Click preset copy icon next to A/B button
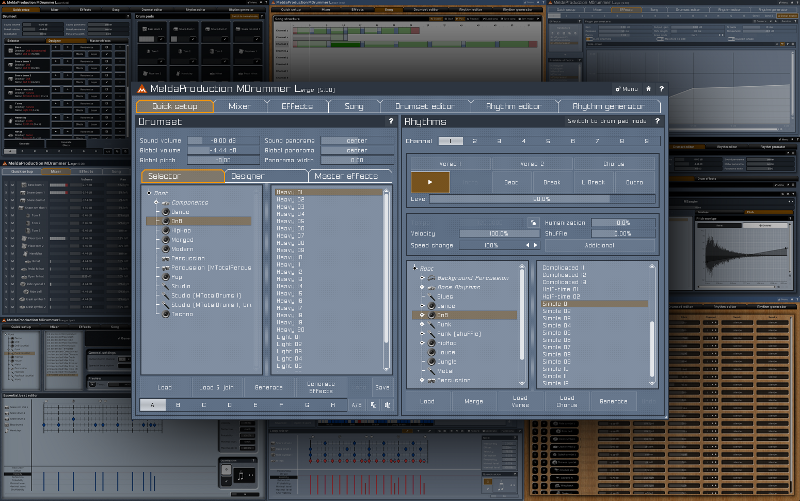This screenshot has width=800, height=501. (x=373, y=405)
